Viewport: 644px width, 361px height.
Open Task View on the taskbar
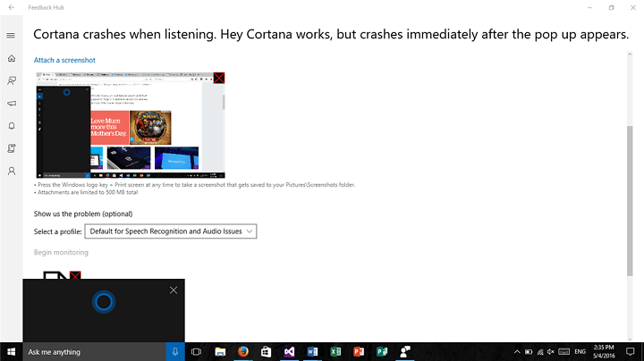tap(196, 352)
